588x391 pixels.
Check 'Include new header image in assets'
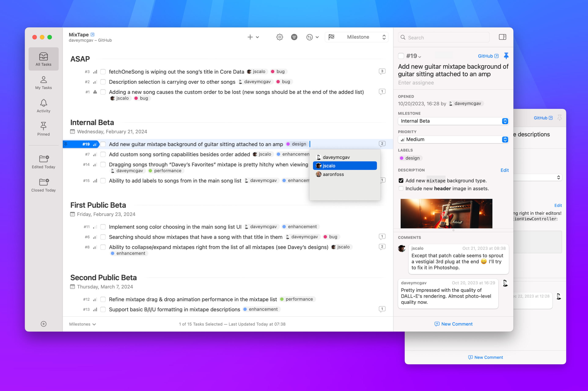coord(401,189)
